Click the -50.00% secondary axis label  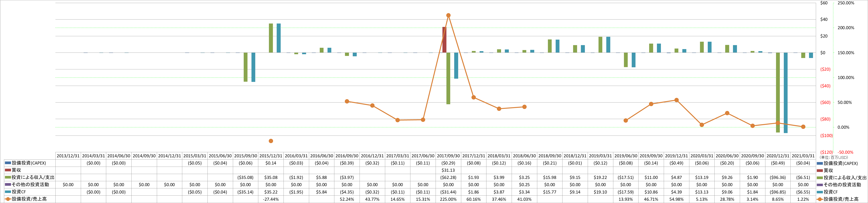click(x=845, y=152)
